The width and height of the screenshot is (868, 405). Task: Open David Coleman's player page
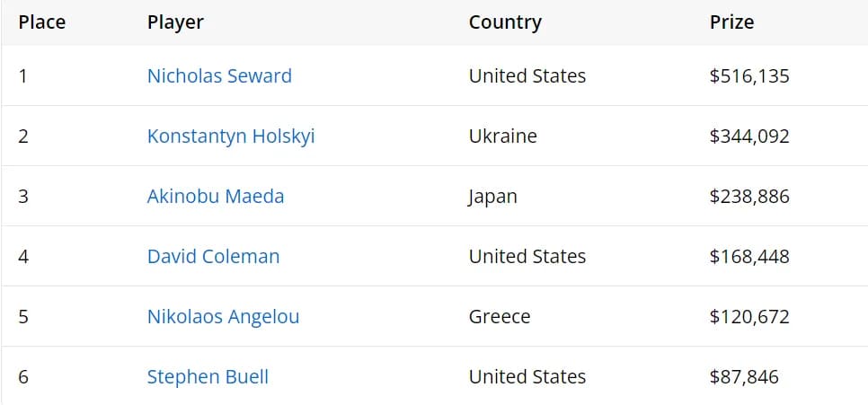(x=213, y=256)
